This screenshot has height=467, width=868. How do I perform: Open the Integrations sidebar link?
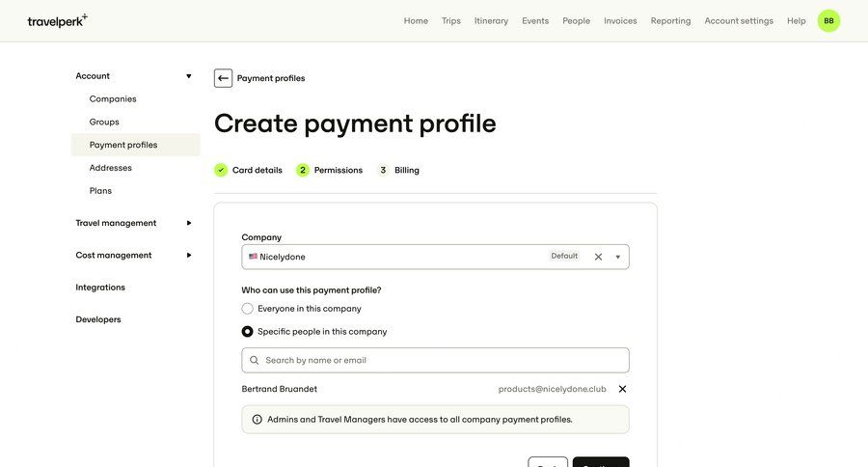(x=100, y=288)
